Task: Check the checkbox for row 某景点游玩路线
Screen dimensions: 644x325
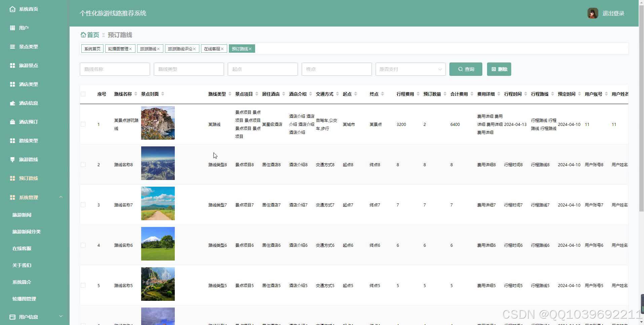Action: (x=83, y=124)
